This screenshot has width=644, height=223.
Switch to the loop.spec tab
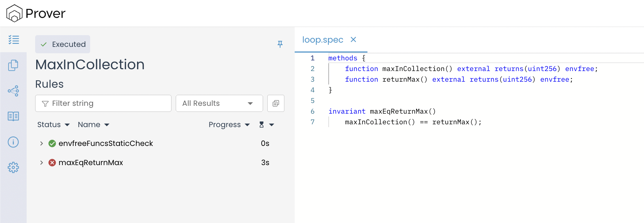(322, 40)
